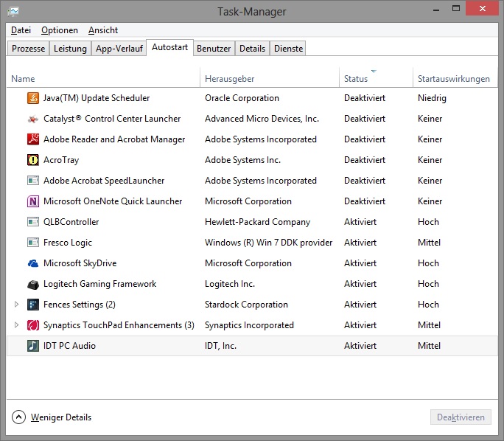Select the IDT PC Audio name
This screenshot has height=441, width=504.
pos(69,346)
